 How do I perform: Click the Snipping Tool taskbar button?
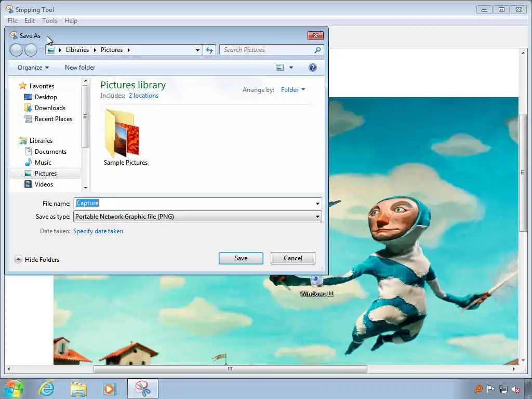(143, 389)
